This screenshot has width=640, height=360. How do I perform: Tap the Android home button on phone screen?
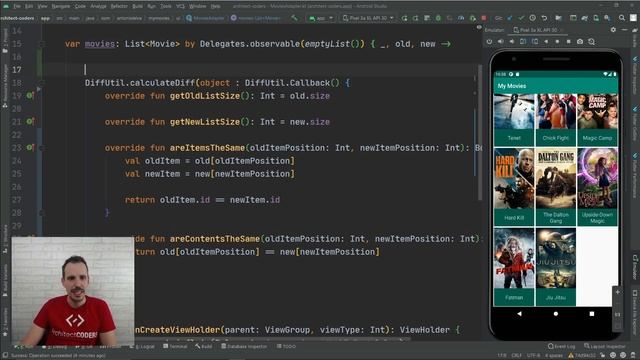pyautogui.click(x=556, y=314)
